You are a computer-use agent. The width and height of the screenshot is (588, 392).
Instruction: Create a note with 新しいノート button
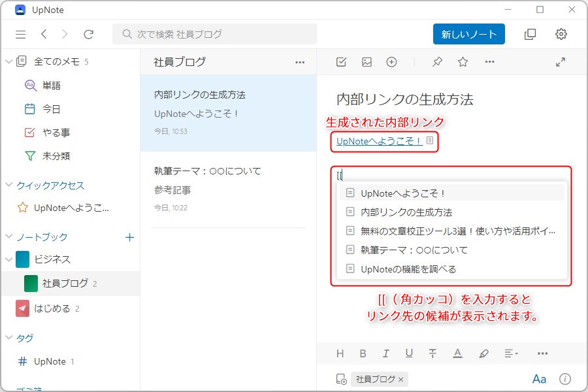click(x=468, y=34)
